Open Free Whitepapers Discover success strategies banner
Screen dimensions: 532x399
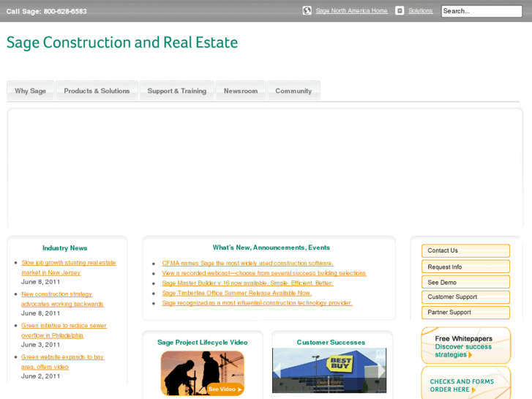coord(465,346)
